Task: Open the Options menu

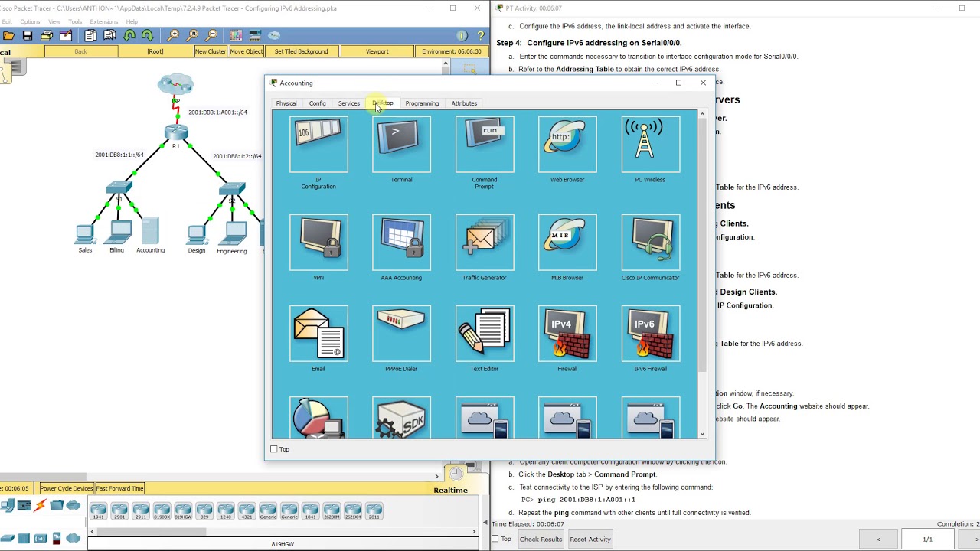Action: tap(30, 21)
